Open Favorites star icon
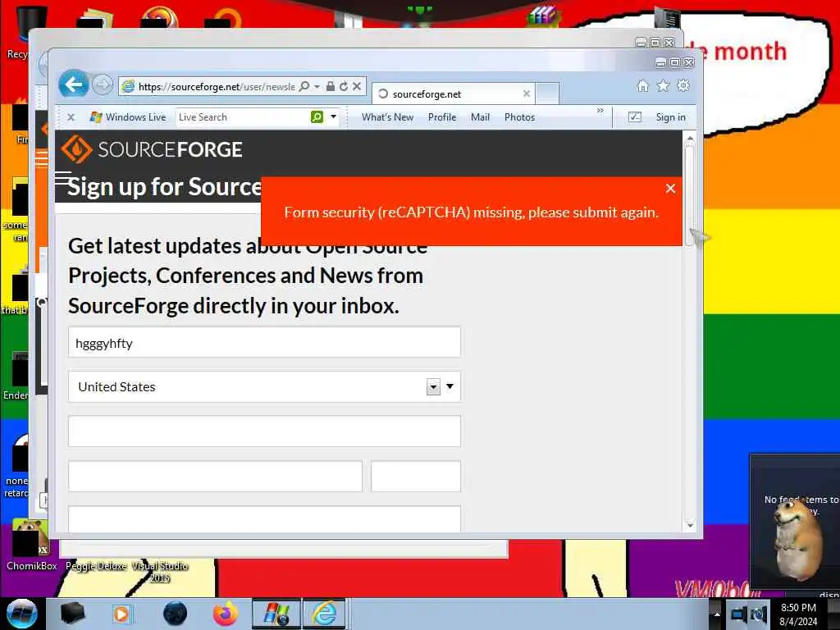Image resolution: width=840 pixels, height=630 pixels. point(663,85)
